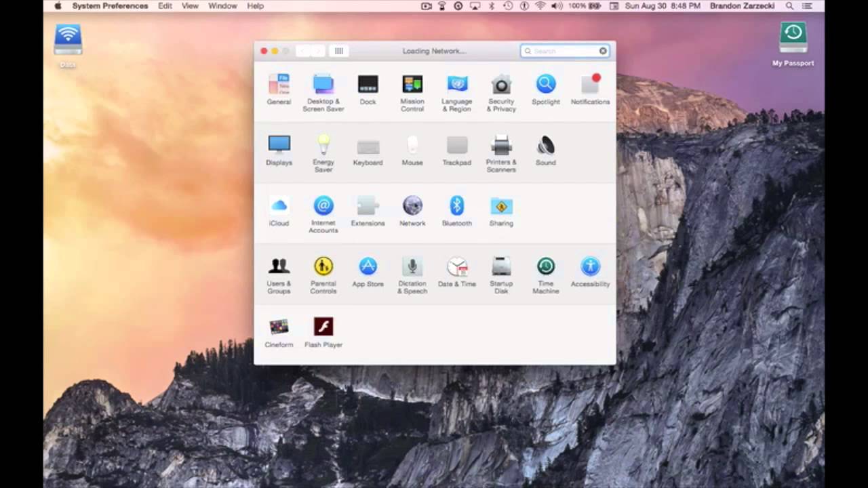
Task: Click the volume menu bar icon
Action: pos(557,5)
